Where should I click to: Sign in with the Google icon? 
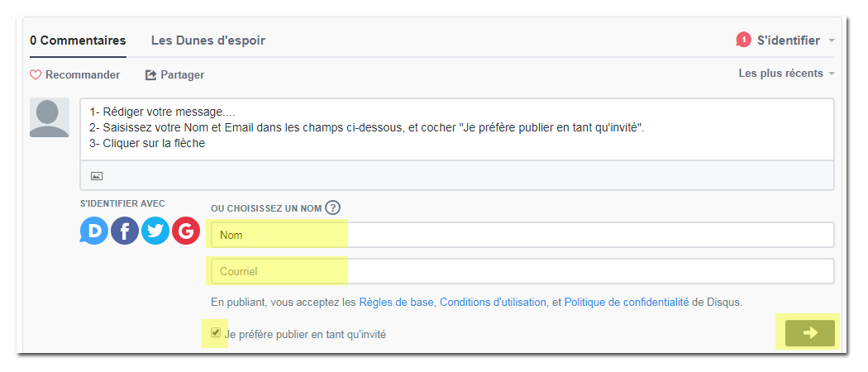tap(185, 231)
